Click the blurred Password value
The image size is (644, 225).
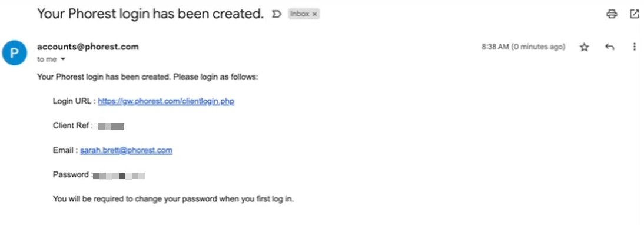[119, 176]
